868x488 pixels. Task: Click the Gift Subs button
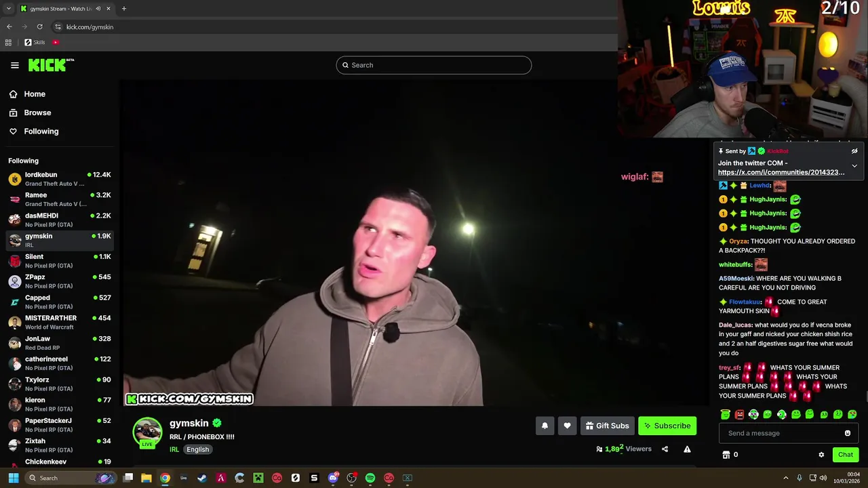(607, 426)
